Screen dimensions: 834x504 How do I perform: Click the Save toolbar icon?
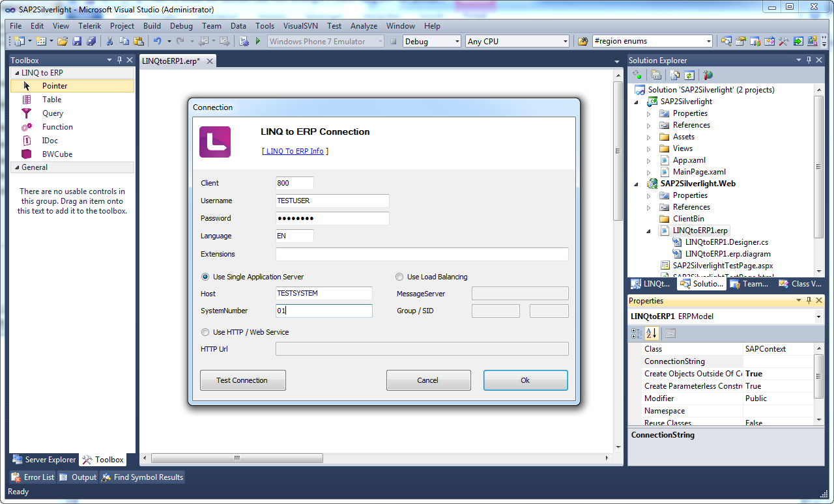point(77,41)
